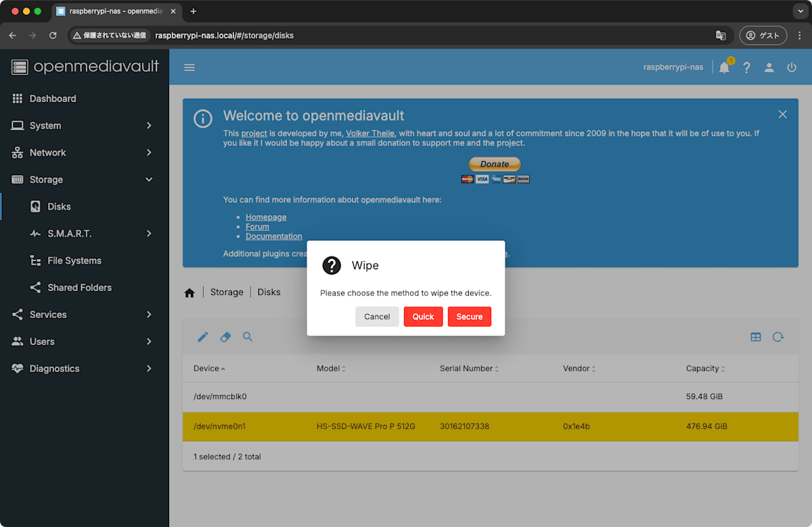Screen dimensions: 812x527
Task: Open the Homepage link
Action: [x=266, y=217]
